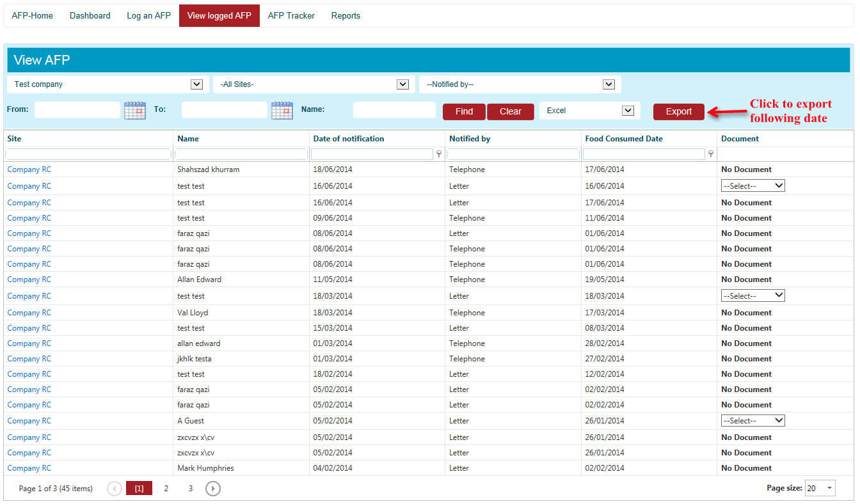Go to page 2 of results
The image size is (860, 504).
tap(166, 489)
